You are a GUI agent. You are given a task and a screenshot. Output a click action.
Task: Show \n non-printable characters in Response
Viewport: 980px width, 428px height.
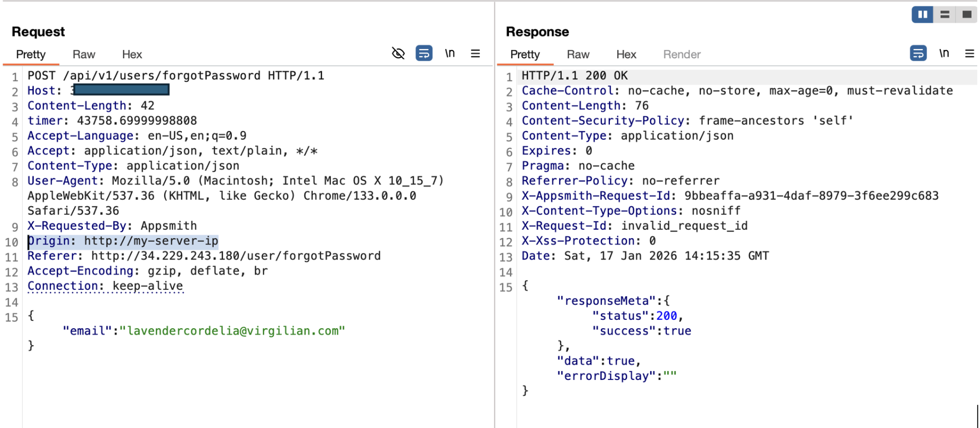(944, 53)
